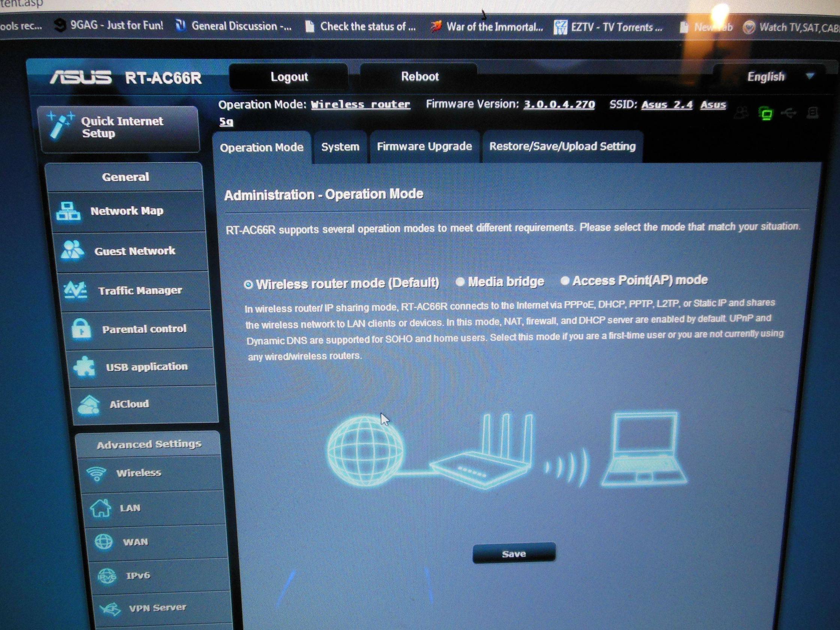
Task: Open Parental control menu item
Action: tap(139, 329)
